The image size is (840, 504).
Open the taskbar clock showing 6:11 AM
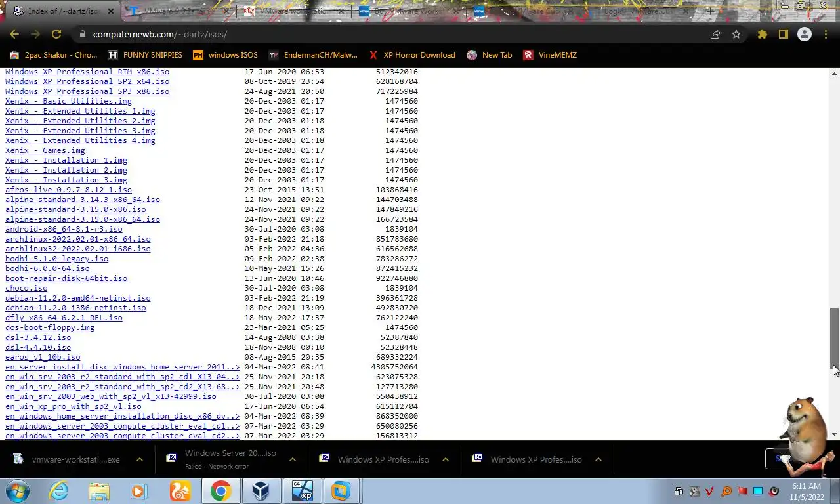coord(806,492)
